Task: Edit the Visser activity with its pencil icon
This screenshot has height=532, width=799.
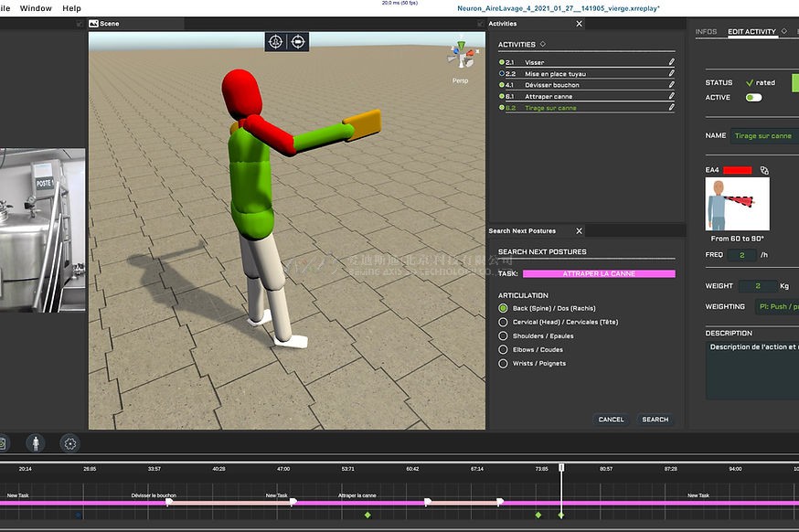Action: click(671, 62)
